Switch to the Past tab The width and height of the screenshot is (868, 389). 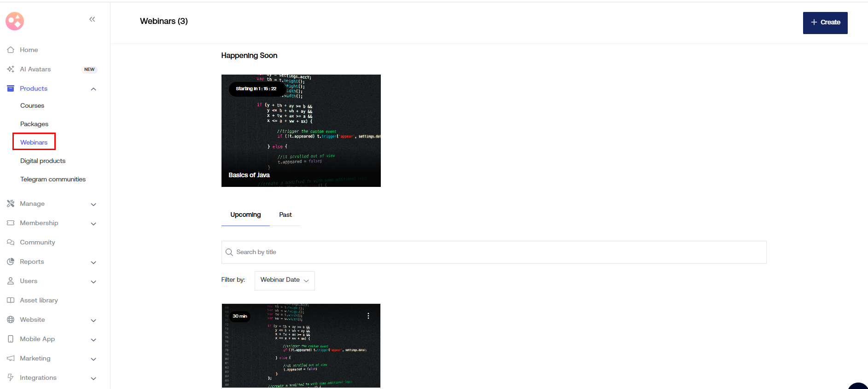285,215
